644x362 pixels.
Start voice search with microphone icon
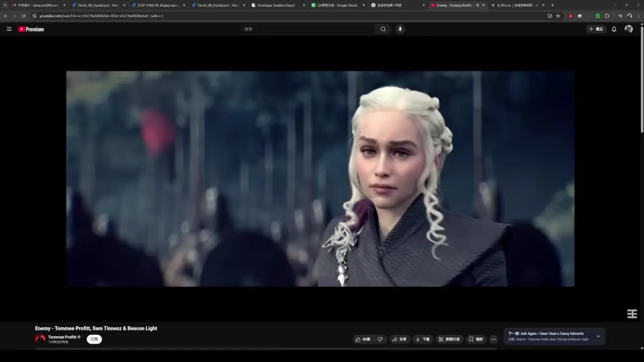pyautogui.click(x=400, y=29)
